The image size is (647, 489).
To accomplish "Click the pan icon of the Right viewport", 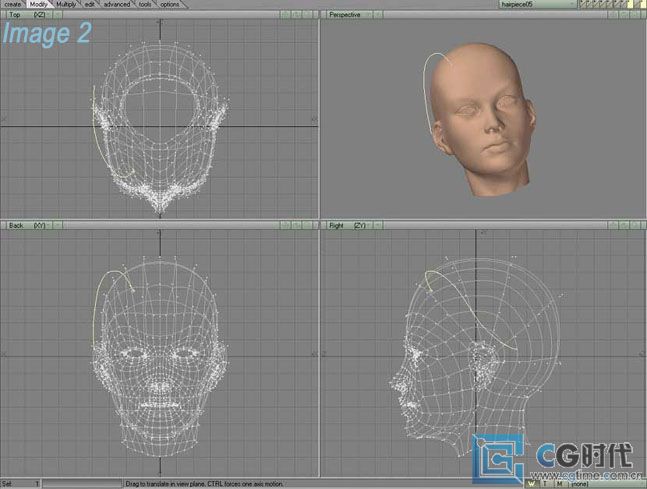I will tap(613, 225).
